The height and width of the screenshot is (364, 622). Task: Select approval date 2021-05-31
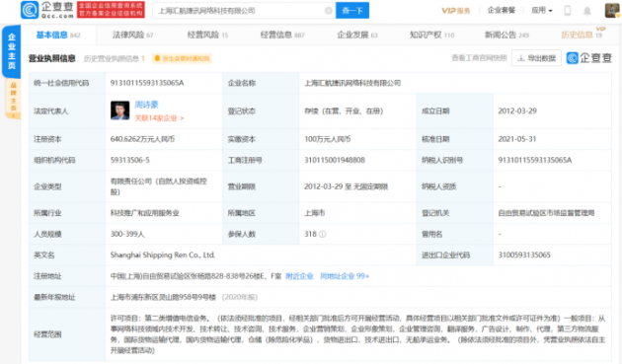pyautogui.click(x=517, y=139)
